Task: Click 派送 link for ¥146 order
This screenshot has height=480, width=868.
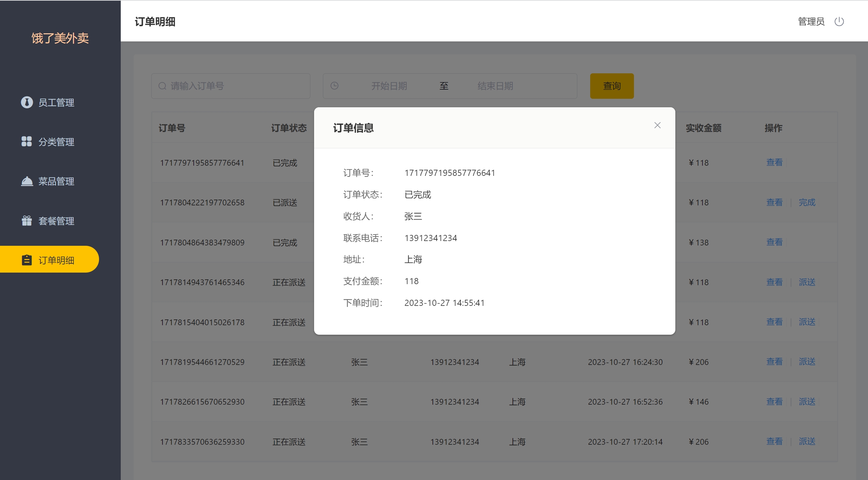Action: 807,402
